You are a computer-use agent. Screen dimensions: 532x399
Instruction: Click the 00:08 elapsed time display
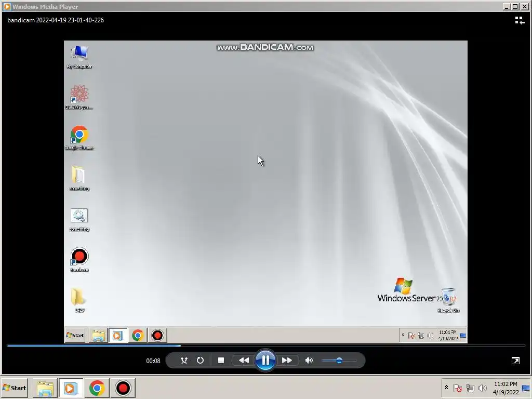click(x=153, y=361)
